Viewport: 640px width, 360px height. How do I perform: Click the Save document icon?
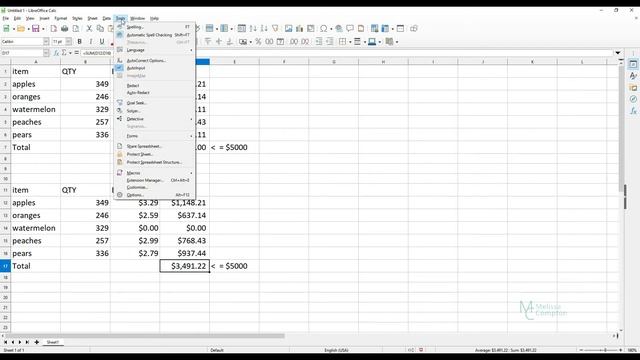(x=36, y=29)
